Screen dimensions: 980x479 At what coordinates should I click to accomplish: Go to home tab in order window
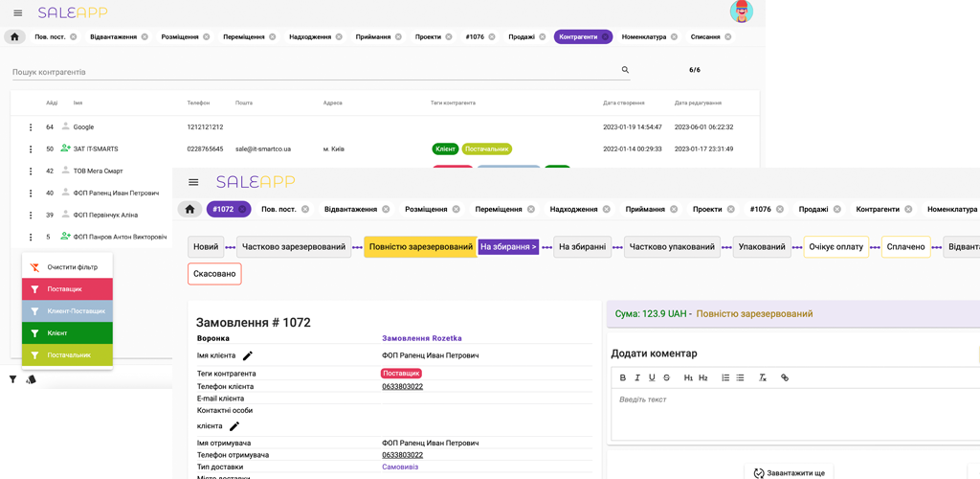tap(189, 209)
